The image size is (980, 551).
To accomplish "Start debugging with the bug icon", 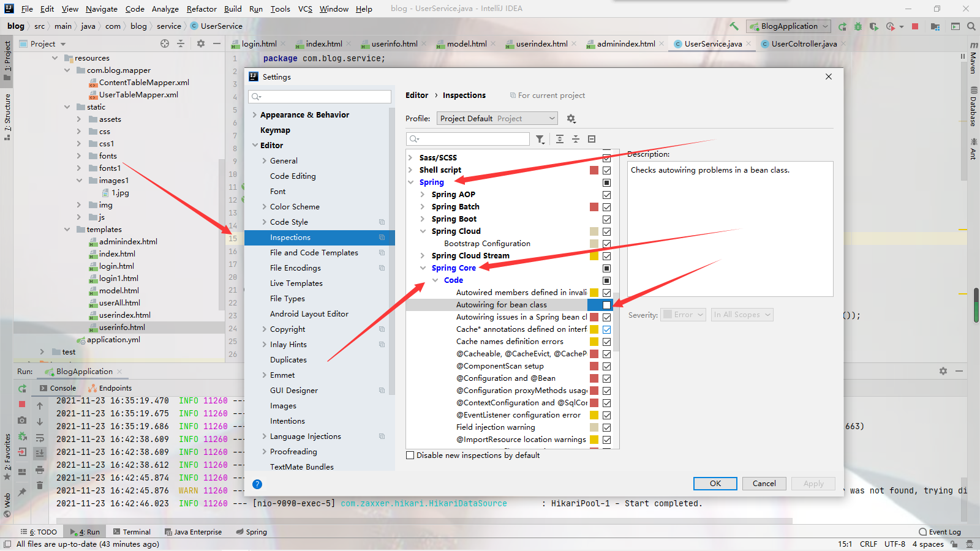I will click(x=858, y=26).
